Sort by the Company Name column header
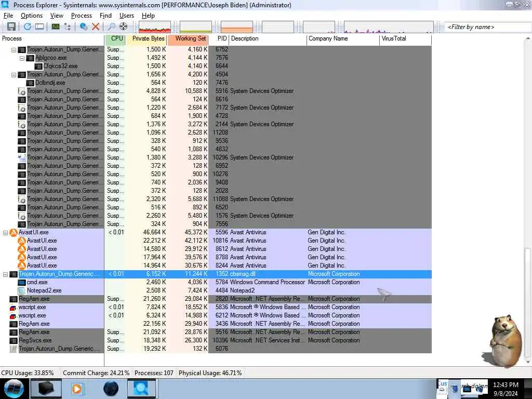532x399 pixels. pyautogui.click(x=343, y=38)
